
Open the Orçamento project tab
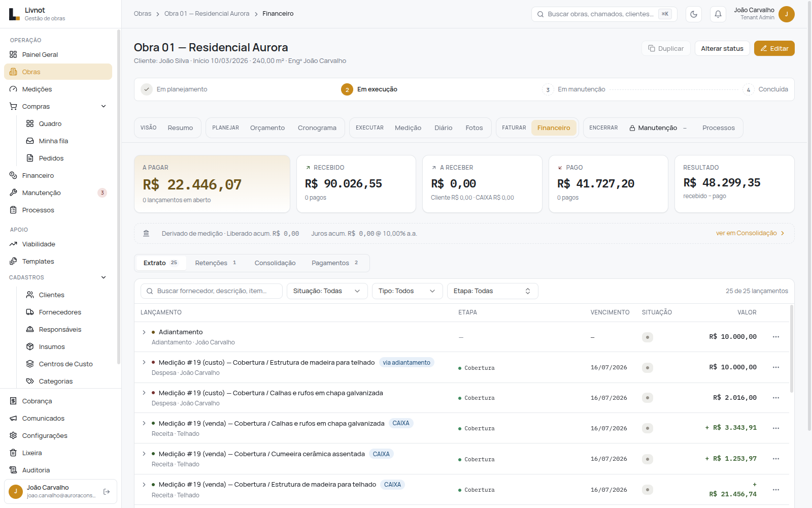(x=267, y=128)
